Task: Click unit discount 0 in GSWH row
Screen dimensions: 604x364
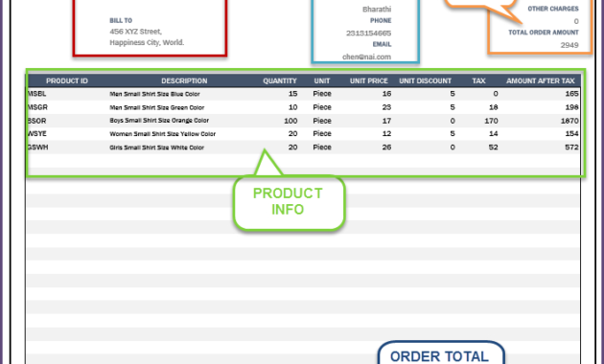Action: click(x=453, y=147)
